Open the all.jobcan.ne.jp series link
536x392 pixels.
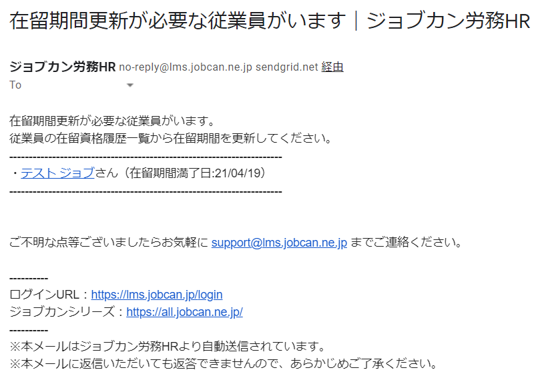[x=184, y=311]
